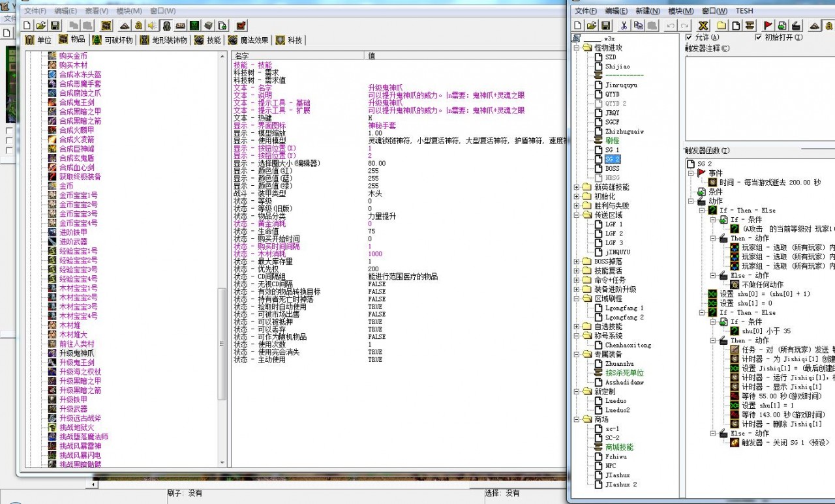835x504 pixels.
Task: Open Campaign Editor icon in Object Editor toolbar
Action: [x=181, y=25]
